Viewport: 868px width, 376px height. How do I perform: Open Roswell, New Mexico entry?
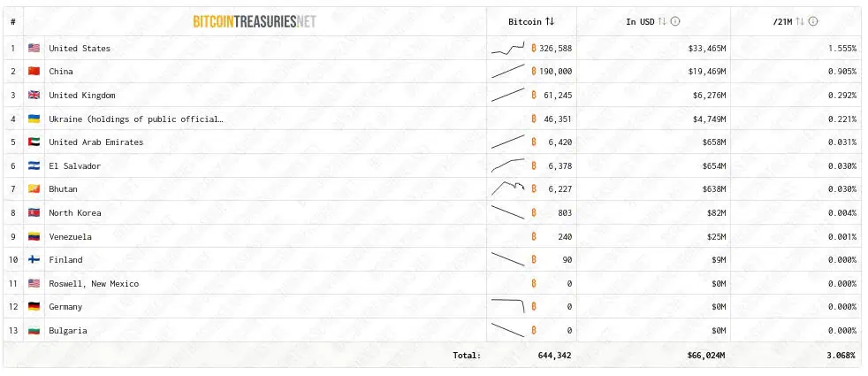point(94,284)
